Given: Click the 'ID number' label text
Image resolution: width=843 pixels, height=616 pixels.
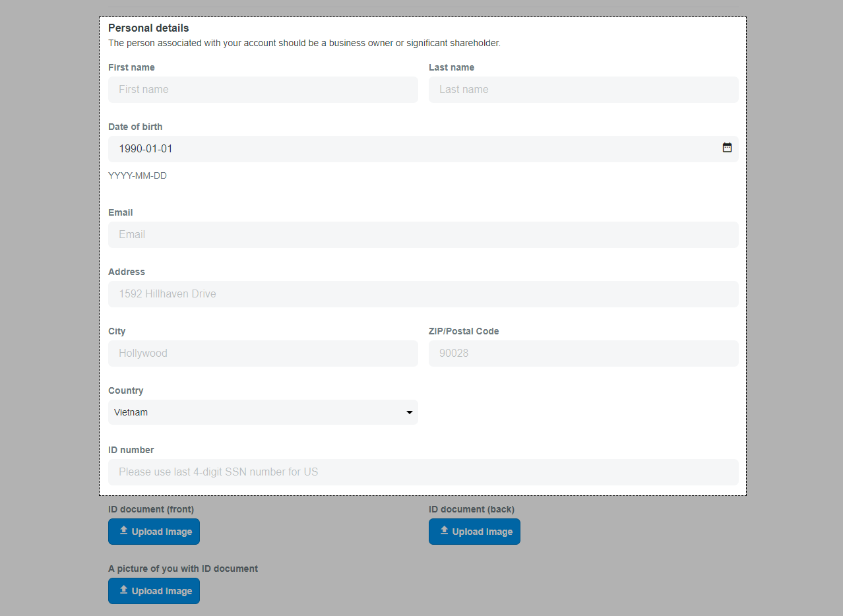Looking at the screenshot, I should coord(131,450).
